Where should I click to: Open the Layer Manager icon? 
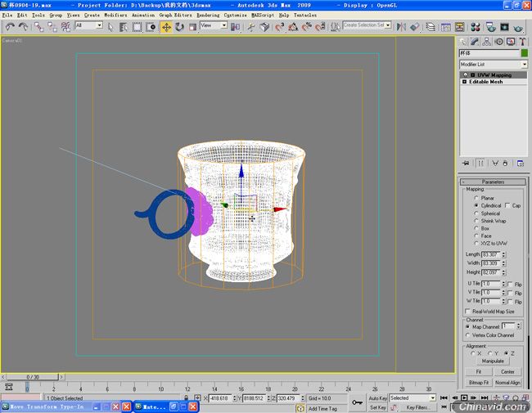pyautogui.click(x=431, y=27)
